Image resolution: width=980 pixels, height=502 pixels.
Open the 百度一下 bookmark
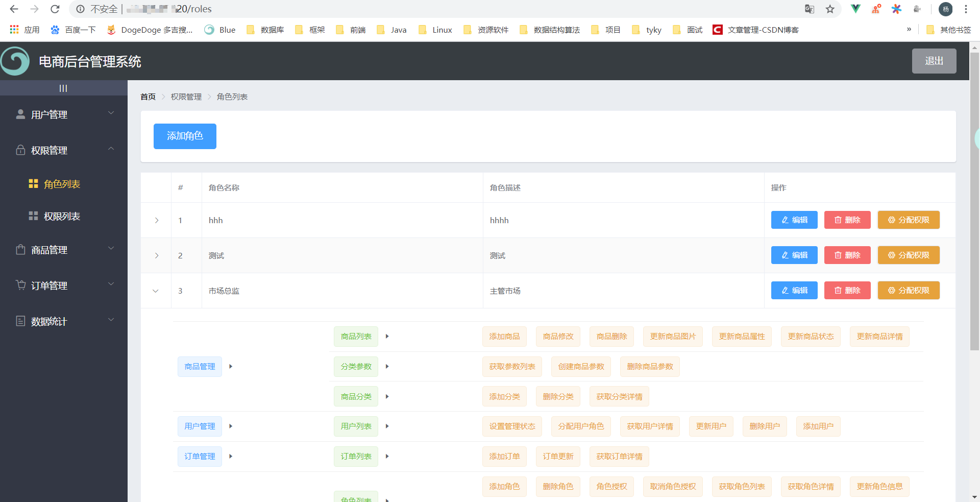(73, 30)
